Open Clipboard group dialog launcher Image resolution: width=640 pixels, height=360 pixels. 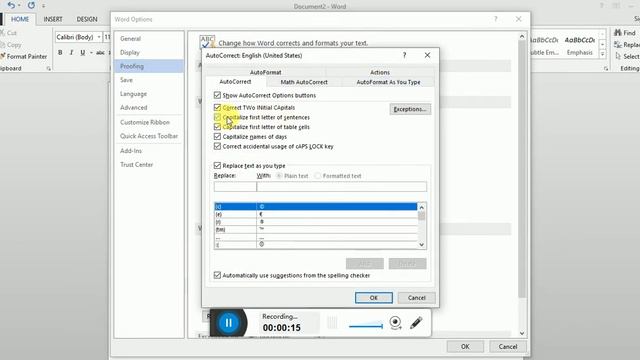(49, 69)
